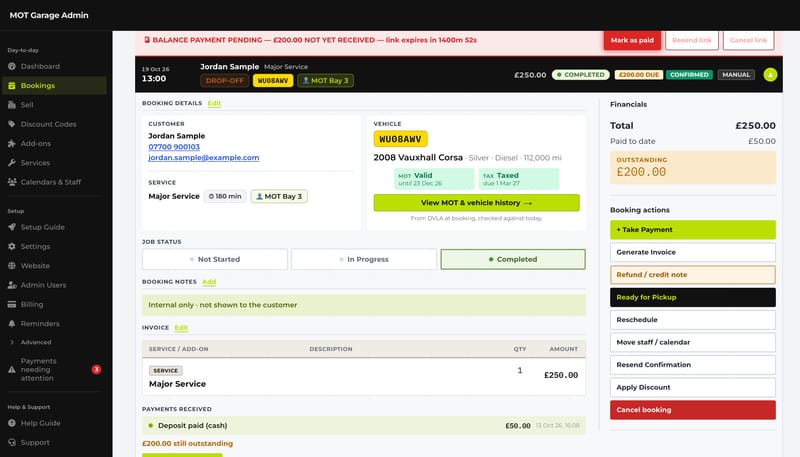Click the Deposit paid (cash) row

click(x=364, y=425)
